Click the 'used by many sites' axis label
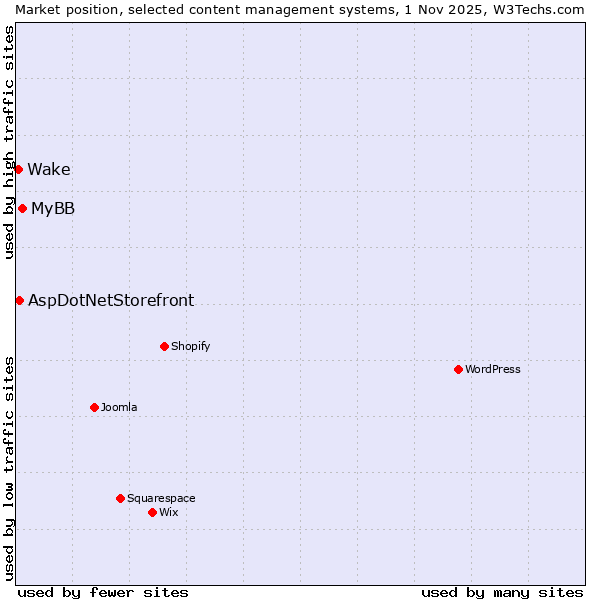 (x=502, y=592)
